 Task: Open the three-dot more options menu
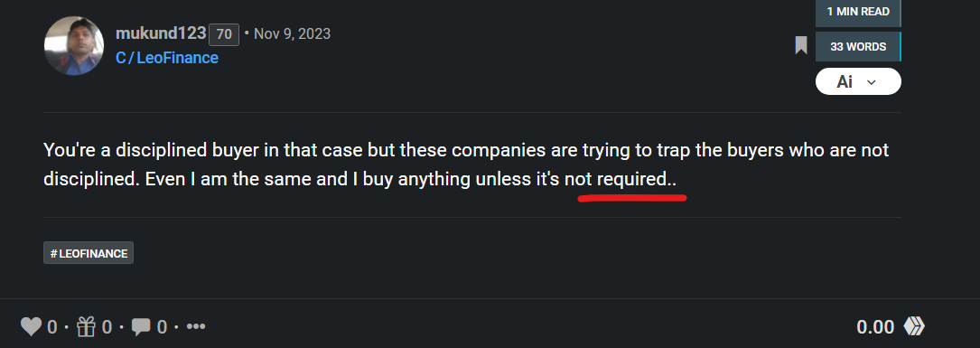(196, 326)
